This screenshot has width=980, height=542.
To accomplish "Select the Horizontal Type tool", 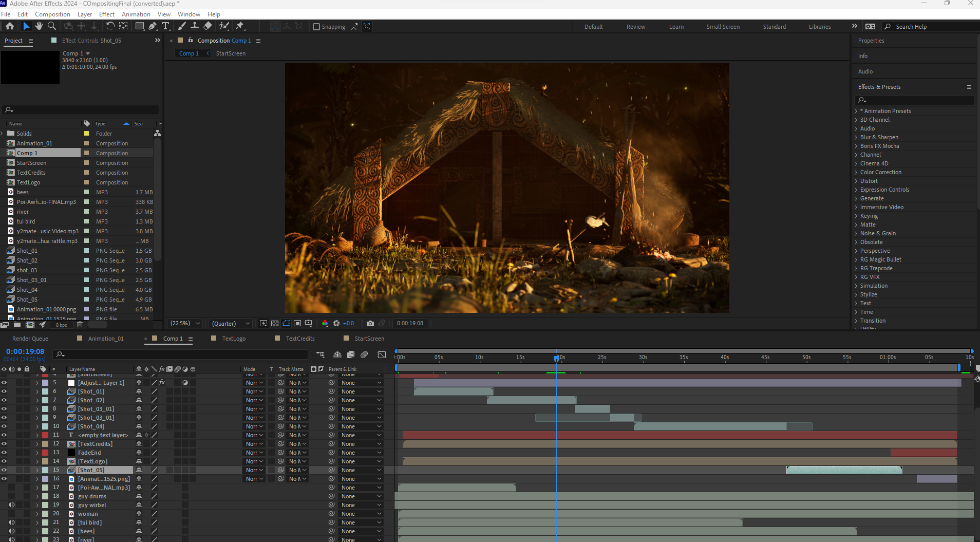I will [165, 26].
